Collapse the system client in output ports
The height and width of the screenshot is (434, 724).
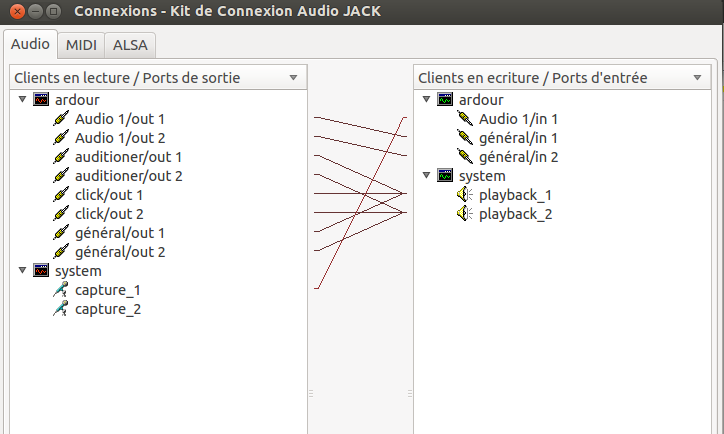(x=22, y=271)
